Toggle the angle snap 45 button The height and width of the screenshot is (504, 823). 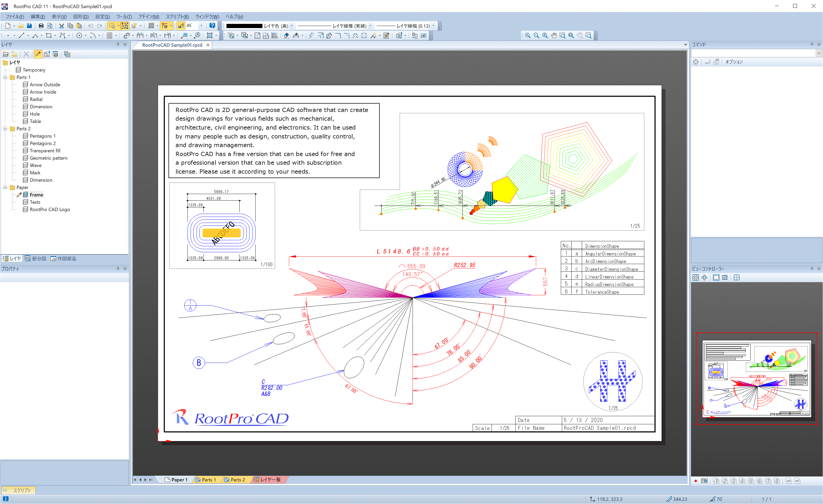click(x=181, y=26)
